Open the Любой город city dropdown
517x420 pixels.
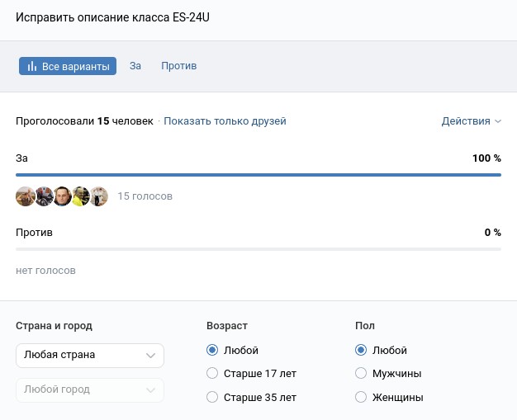89,390
